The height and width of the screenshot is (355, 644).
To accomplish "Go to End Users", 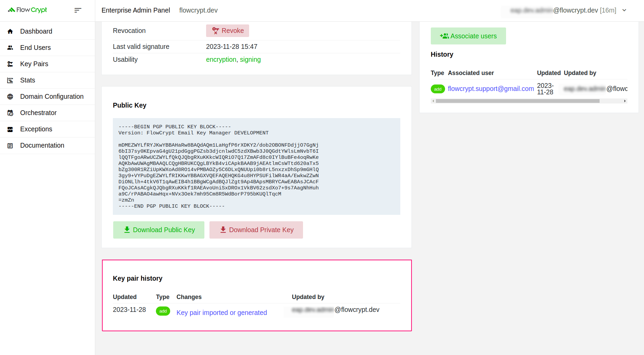I will [x=47, y=48].
